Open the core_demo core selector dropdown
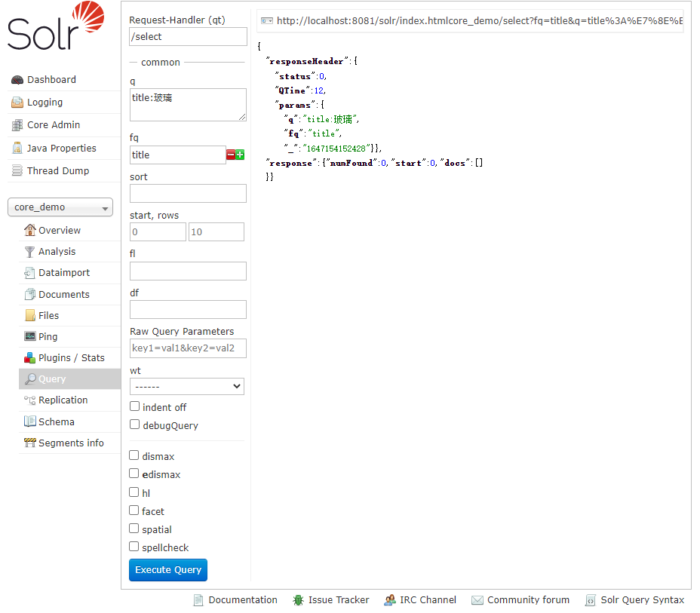Image resolution: width=700 pixels, height=613 pixels. coord(60,207)
